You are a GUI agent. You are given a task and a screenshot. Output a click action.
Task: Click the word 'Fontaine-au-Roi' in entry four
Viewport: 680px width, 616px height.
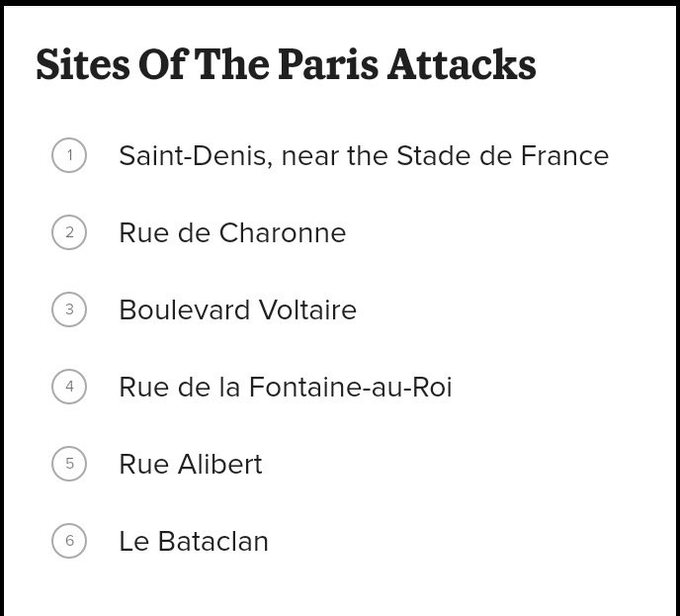pyautogui.click(x=351, y=387)
